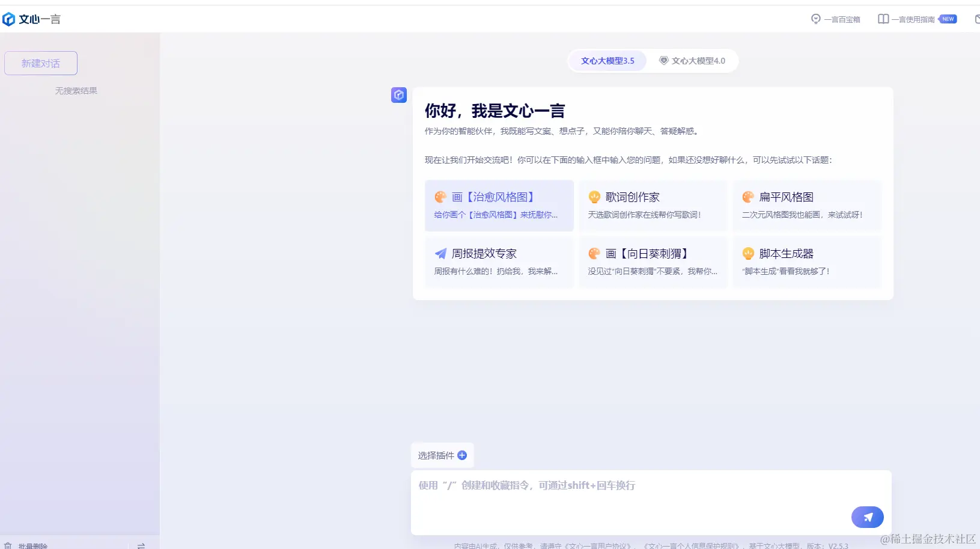Open the 文心一言用户协议 link
The image size is (980, 549).
click(598, 546)
